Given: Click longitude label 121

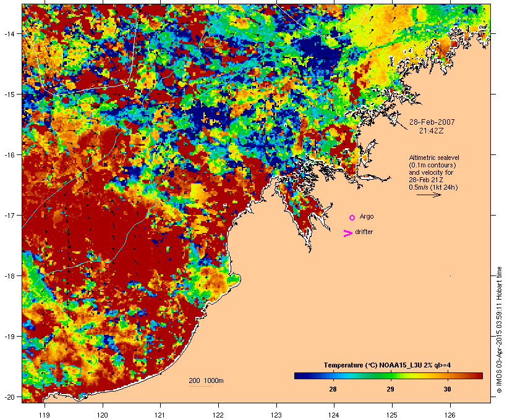Looking at the screenshot, I should click(x=160, y=415).
